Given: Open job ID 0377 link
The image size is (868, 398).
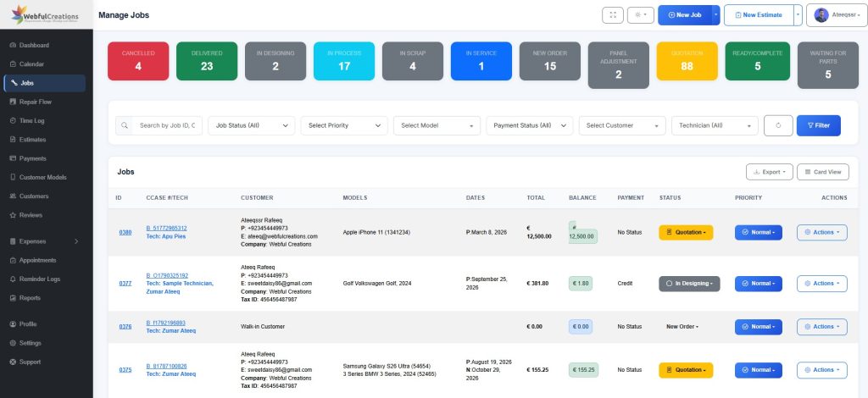Looking at the screenshot, I should click(125, 284).
